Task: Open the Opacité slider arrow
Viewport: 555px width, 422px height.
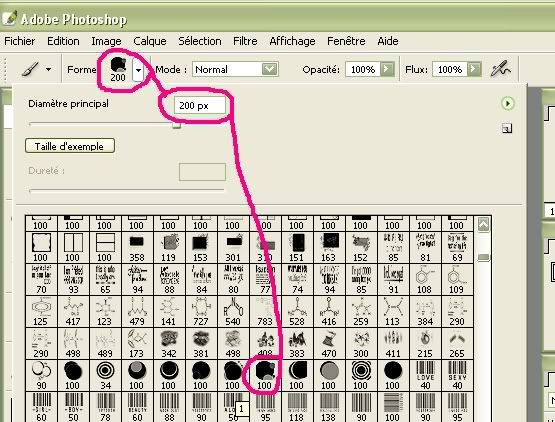Action: pos(387,69)
